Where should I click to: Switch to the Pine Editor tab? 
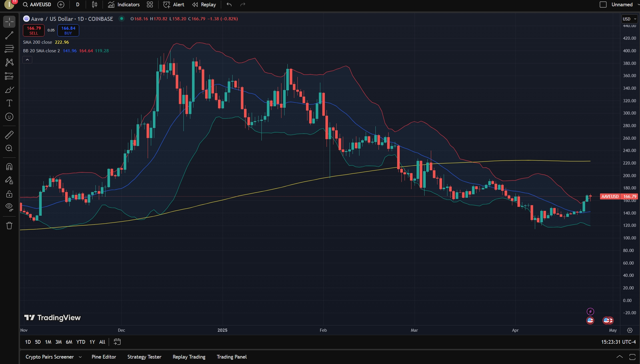(x=104, y=357)
